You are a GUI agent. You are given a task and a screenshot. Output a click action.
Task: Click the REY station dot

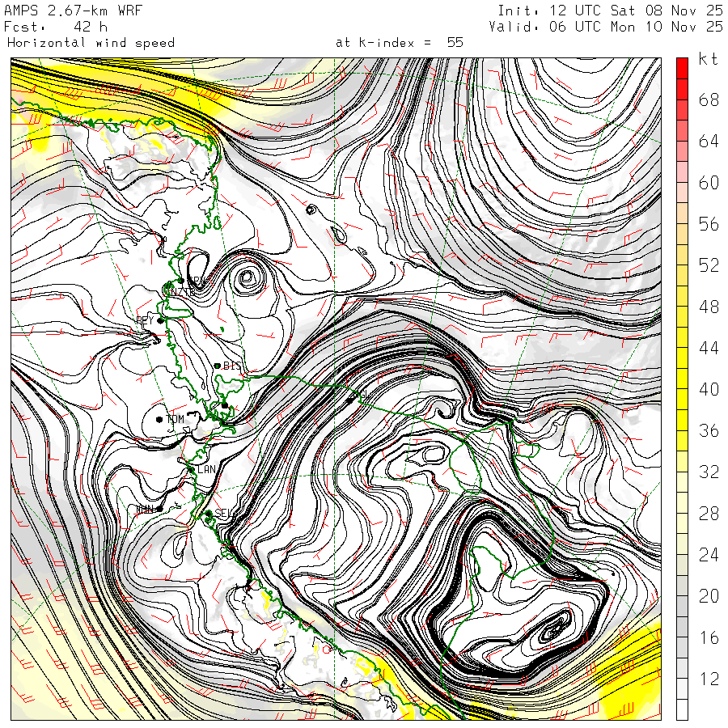click(160, 320)
